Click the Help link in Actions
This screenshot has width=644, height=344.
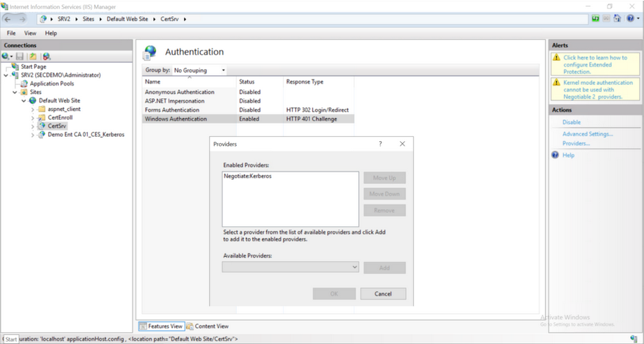[x=568, y=155]
